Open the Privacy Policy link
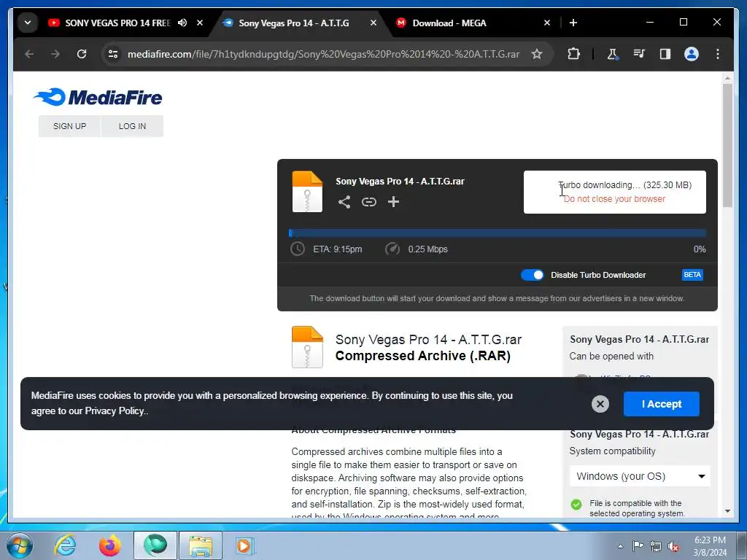This screenshot has width=747, height=560. [x=115, y=411]
